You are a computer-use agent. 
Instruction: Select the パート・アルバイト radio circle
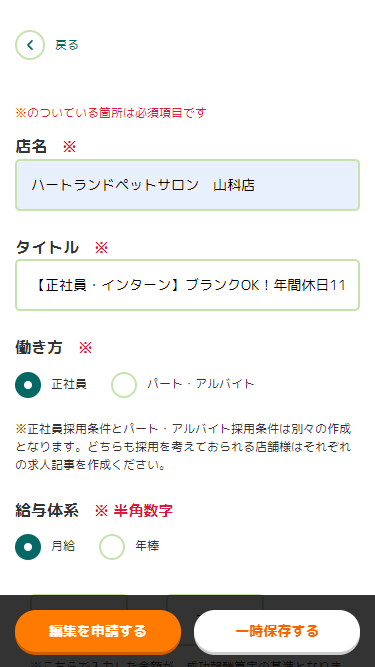[124, 385]
